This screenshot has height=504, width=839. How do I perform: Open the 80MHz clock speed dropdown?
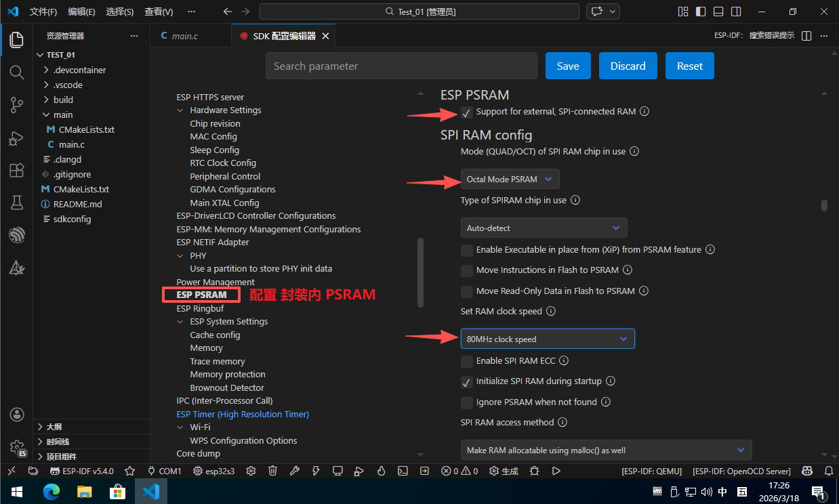(x=548, y=339)
